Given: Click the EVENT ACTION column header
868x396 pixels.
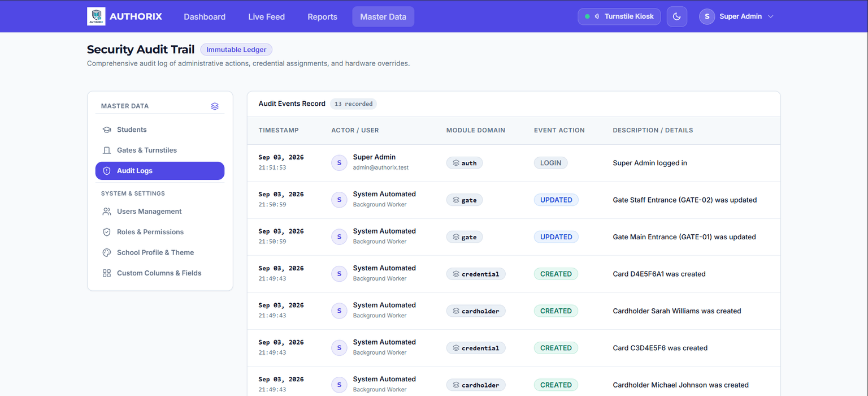Looking at the screenshot, I should click(x=559, y=130).
